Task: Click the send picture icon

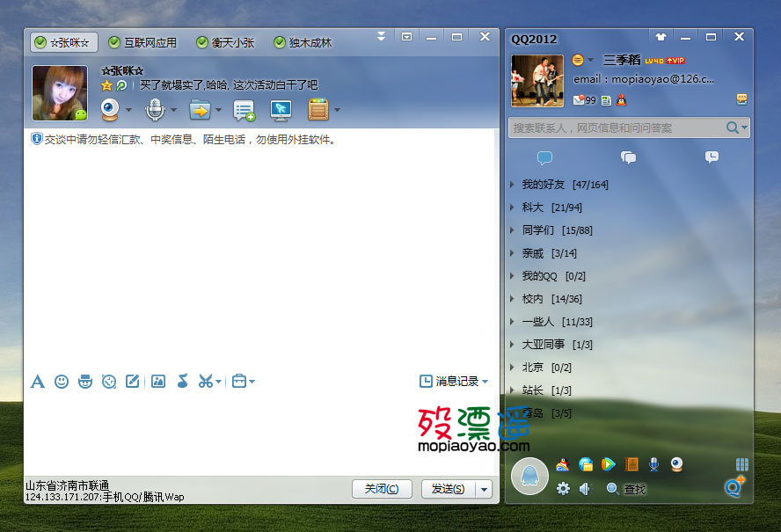Action: 158,382
